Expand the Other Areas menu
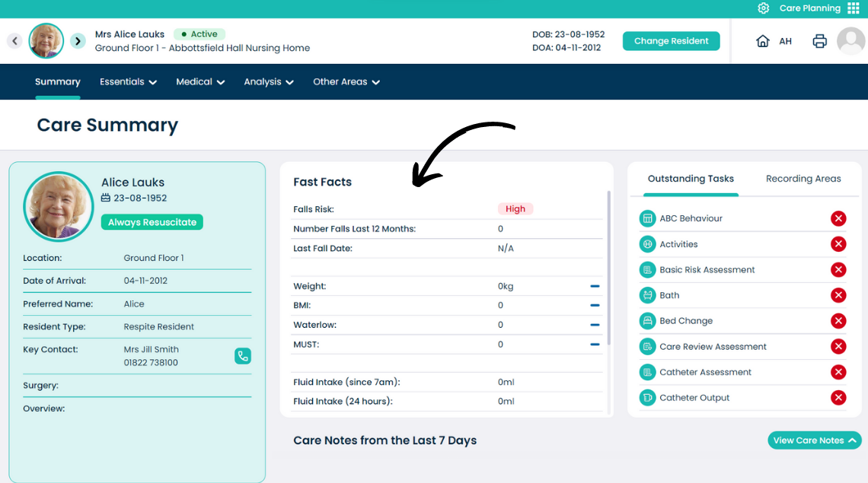This screenshot has width=868, height=483. click(x=346, y=82)
